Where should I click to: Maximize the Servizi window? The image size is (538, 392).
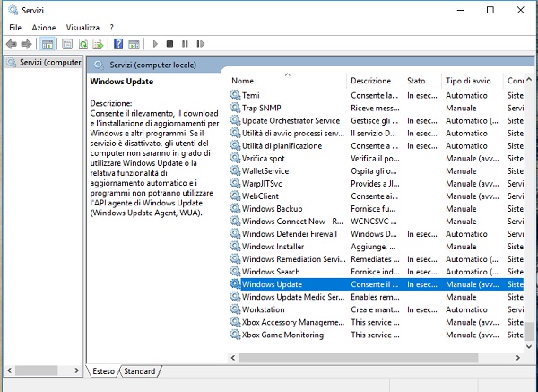coord(490,10)
